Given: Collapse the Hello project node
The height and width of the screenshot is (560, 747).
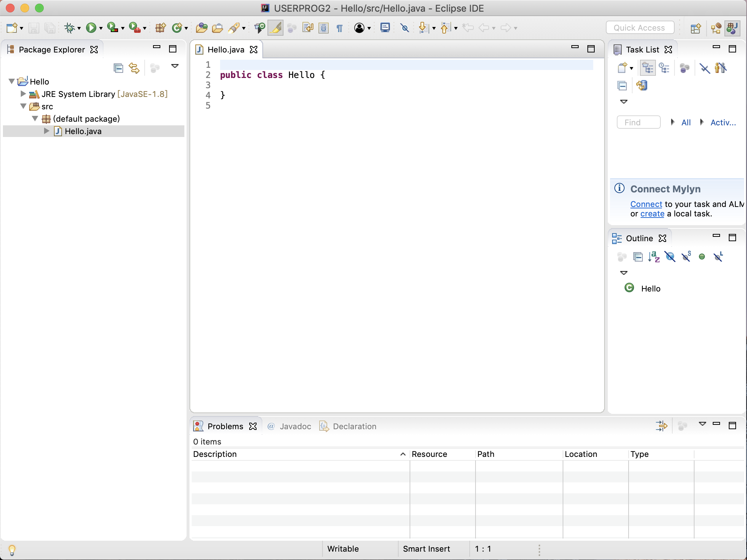Looking at the screenshot, I should click(x=12, y=81).
